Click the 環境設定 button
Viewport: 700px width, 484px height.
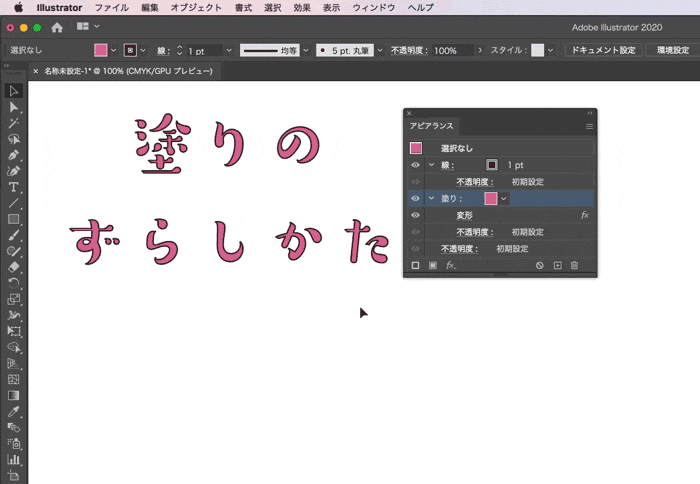click(667, 50)
